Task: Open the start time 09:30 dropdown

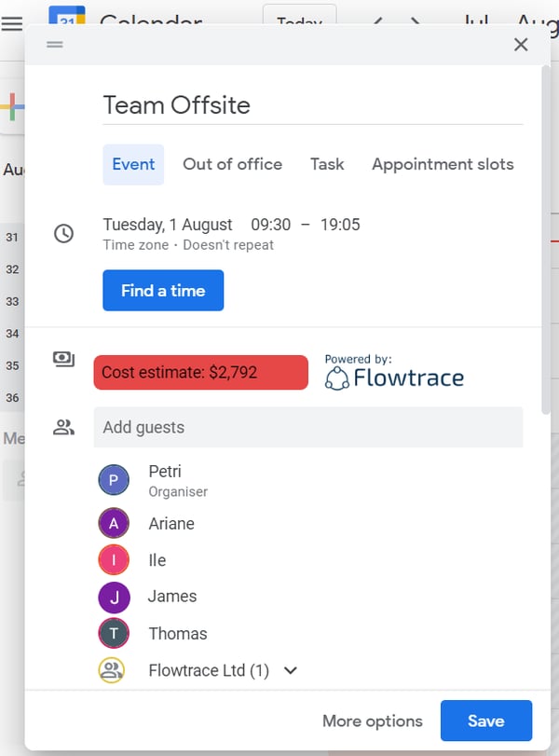Action: [270, 225]
